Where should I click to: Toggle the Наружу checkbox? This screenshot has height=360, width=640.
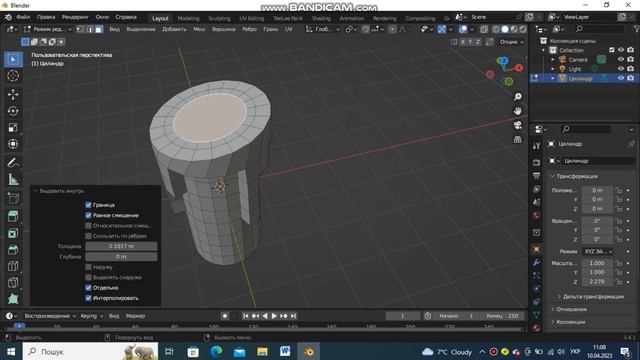tap(88, 267)
